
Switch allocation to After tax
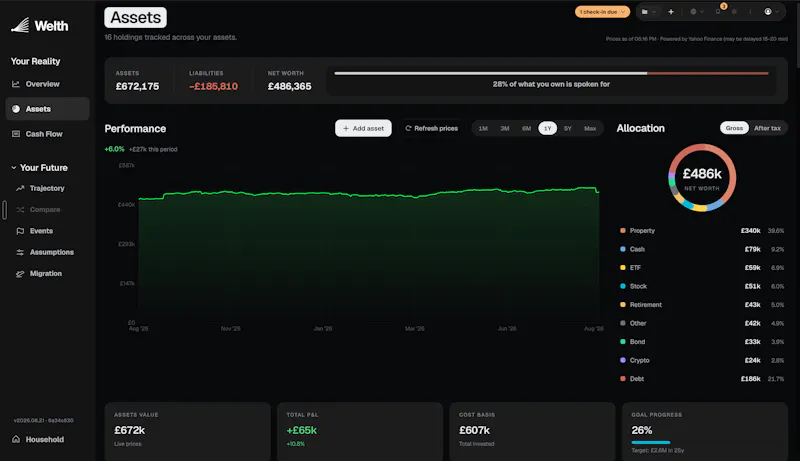pos(767,128)
